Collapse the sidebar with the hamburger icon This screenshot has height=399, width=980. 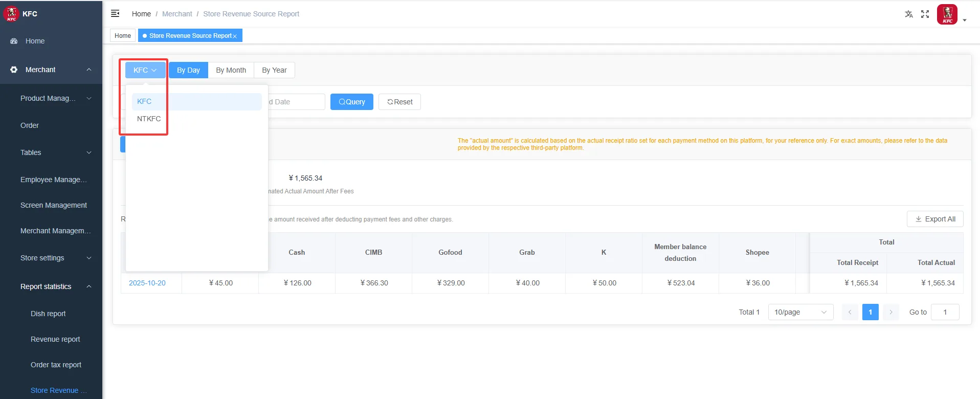[115, 13]
